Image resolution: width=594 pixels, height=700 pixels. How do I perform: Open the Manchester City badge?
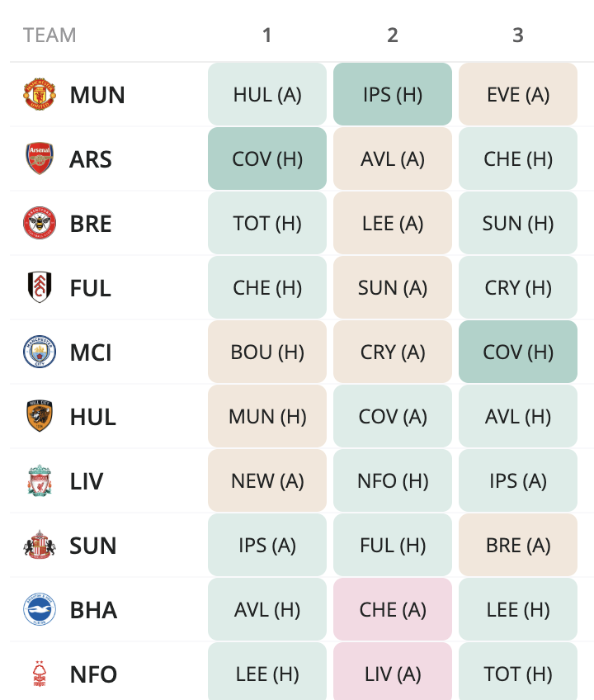tap(40, 352)
